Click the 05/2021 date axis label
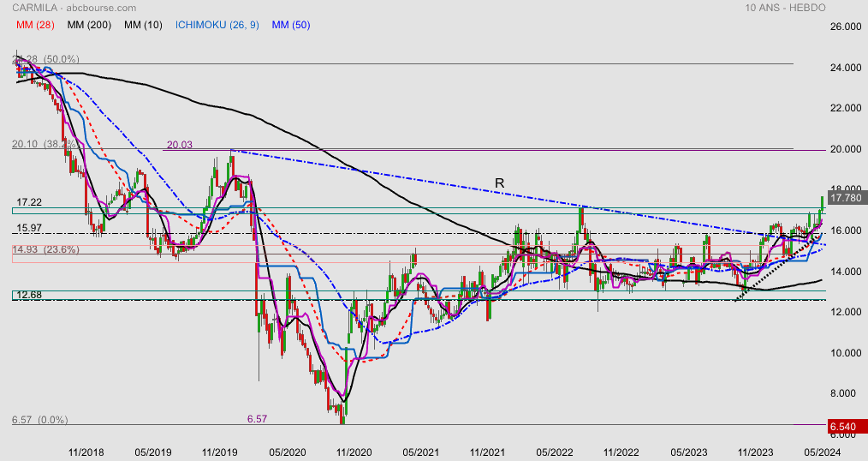Image resolution: width=868 pixels, height=461 pixels. tap(420, 452)
